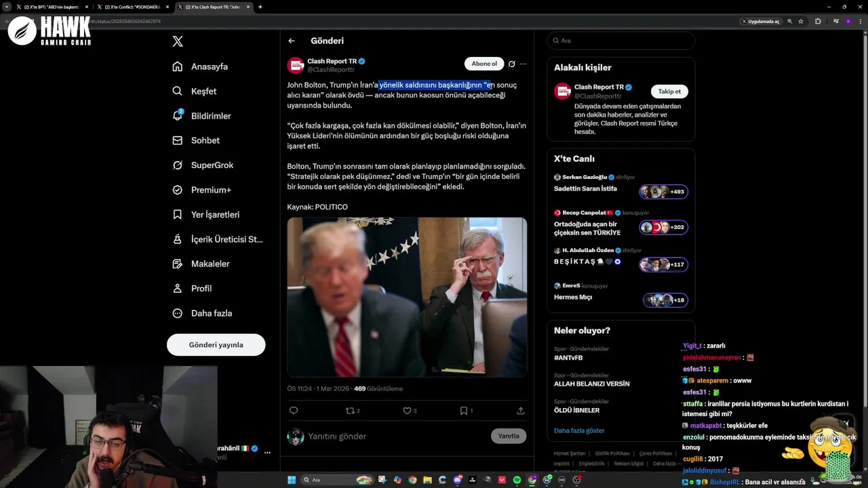Open browser tab search dropdown
The width and height of the screenshot is (868, 488).
coord(6,7)
